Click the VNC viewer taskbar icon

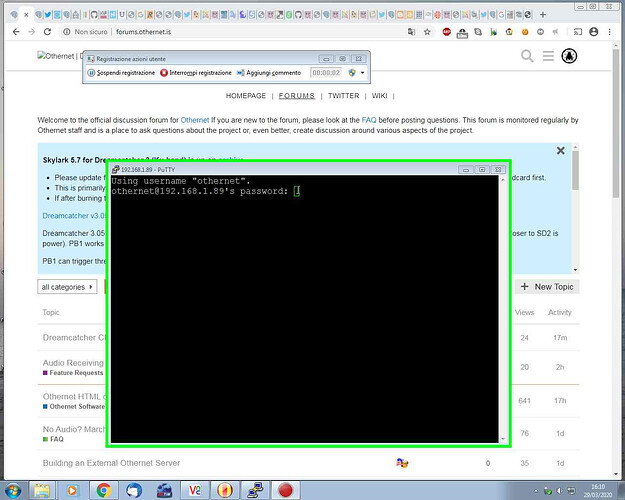pyautogui.click(x=195, y=490)
